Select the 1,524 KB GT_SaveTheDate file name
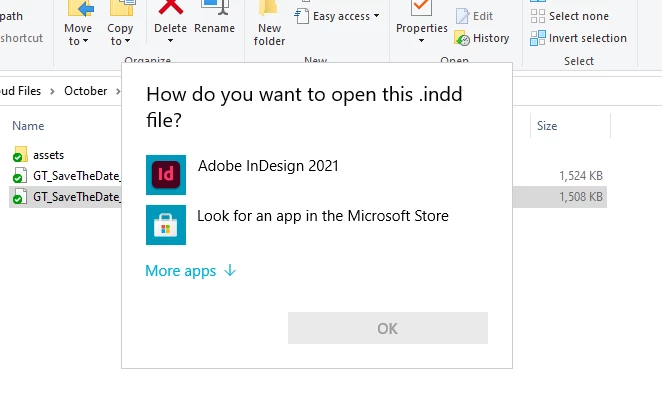Image resolution: width=662 pixels, height=420 pixels. [x=77, y=176]
